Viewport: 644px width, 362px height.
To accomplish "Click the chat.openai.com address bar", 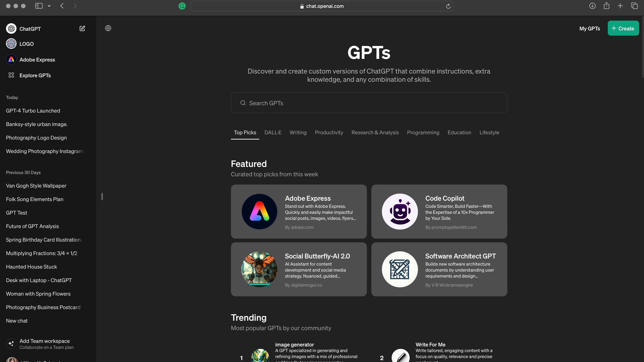I will pyautogui.click(x=322, y=6).
